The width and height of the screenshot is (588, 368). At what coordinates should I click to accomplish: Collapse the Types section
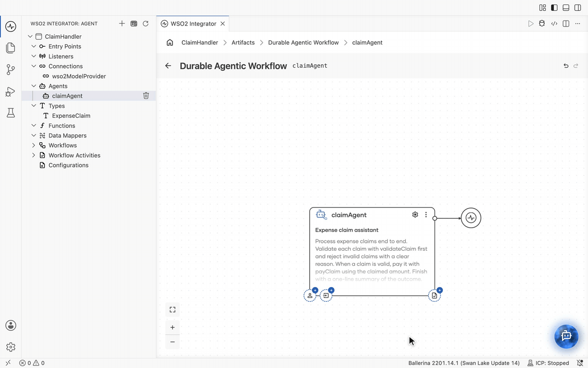(x=34, y=105)
